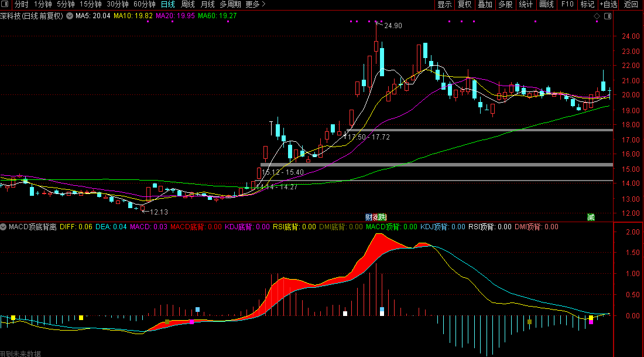The height and width of the screenshot is (357, 644).
Task: Select the MA10: 19.82 label
Action: point(133,16)
